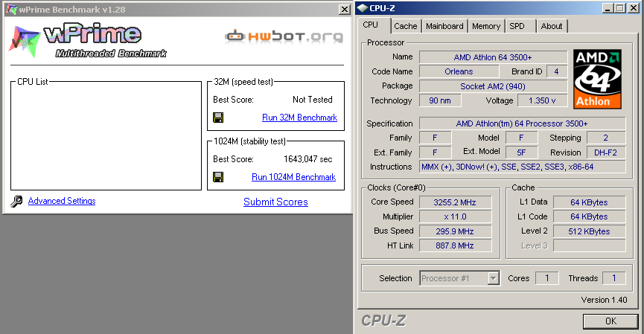Click the Threads value field

613,278
